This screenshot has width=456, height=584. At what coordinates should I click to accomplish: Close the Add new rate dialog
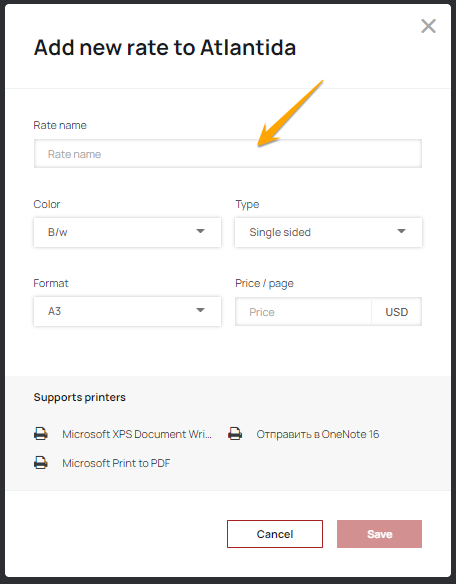pyautogui.click(x=428, y=26)
